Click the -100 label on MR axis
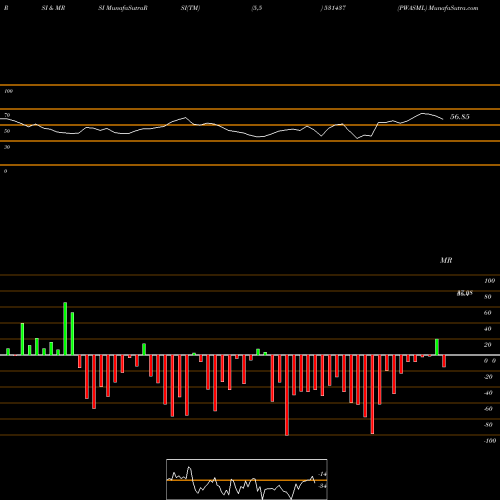 pyautogui.click(x=490, y=441)
